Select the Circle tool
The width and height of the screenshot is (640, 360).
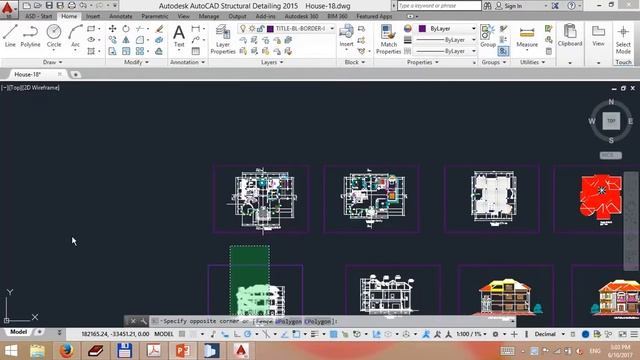point(54,36)
